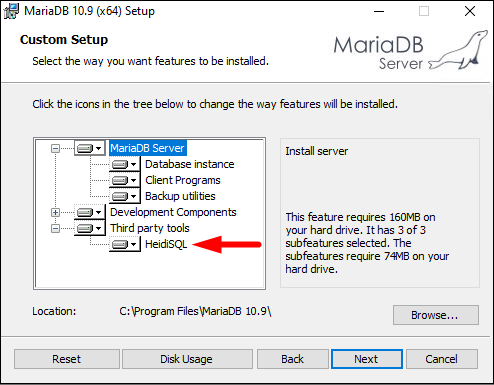Select the Third party tools tree item
This screenshot has height=385, width=494.
click(150, 228)
